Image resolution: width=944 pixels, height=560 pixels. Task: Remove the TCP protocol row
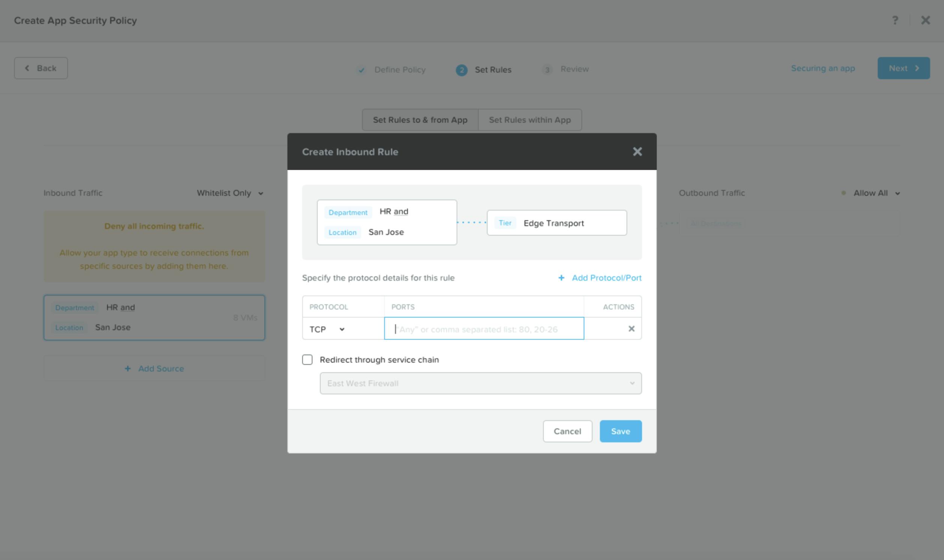(632, 328)
